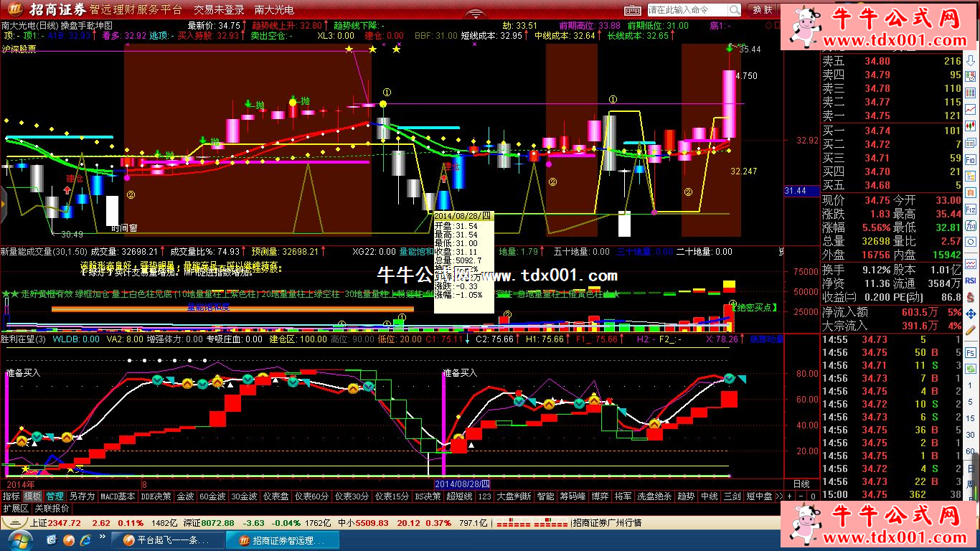Click the 南大光电 title bar label
The image size is (980, 551).
coord(273,10)
